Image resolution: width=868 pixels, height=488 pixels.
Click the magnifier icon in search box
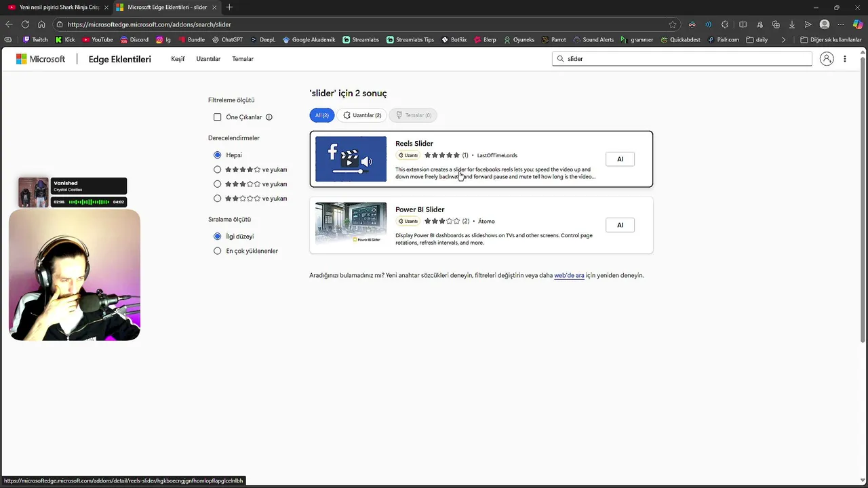click(560, 59)
